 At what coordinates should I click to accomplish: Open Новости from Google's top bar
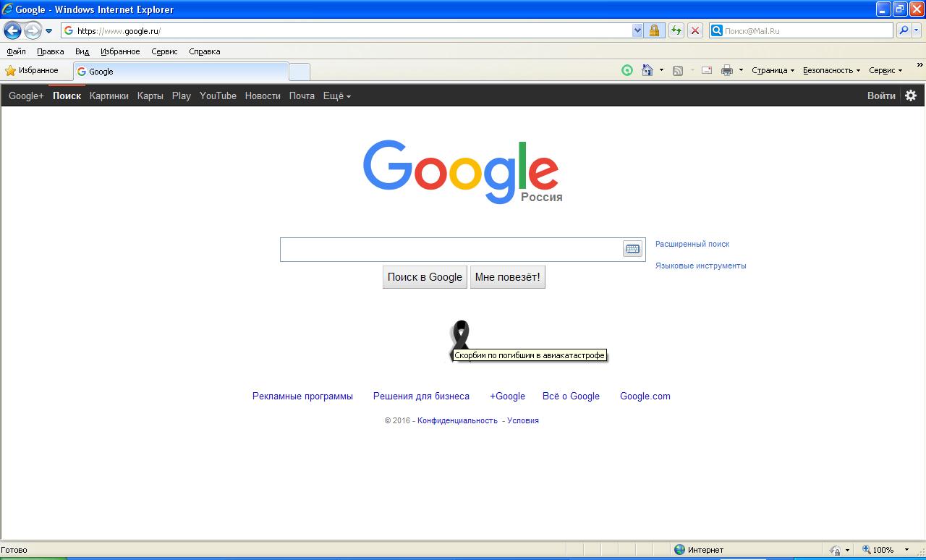[263, 96]
